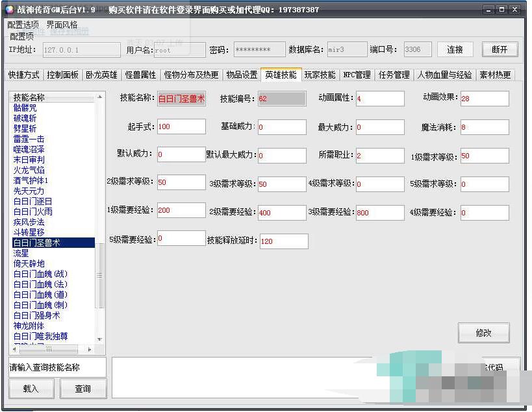
Task: Open the NPC管理 tab
Action: click(357, 75)
